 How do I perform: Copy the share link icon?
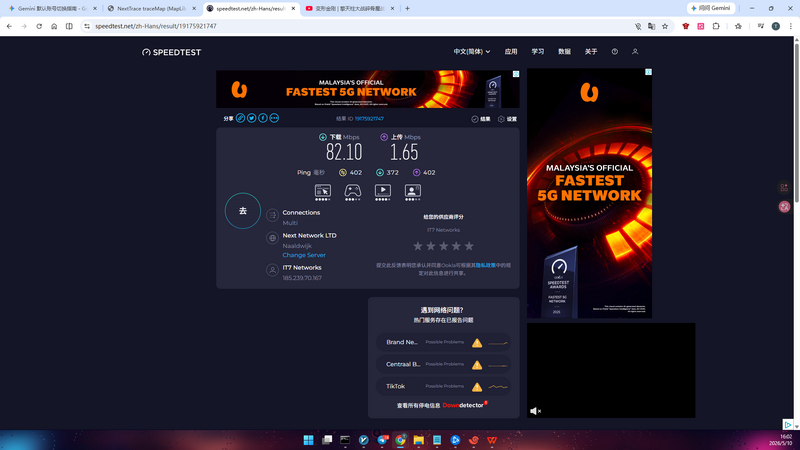pos(240,118)
